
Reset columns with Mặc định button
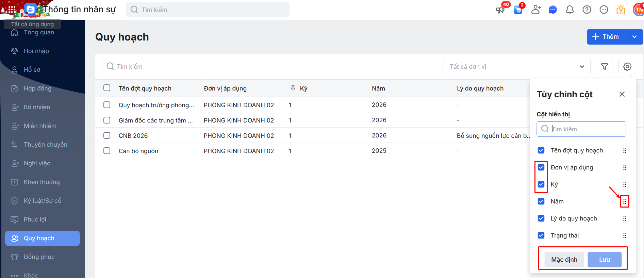click(564, 260)
